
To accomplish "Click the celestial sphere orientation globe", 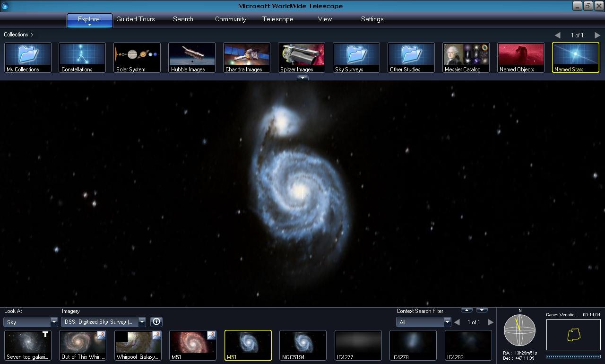I will tap(519, 330).
